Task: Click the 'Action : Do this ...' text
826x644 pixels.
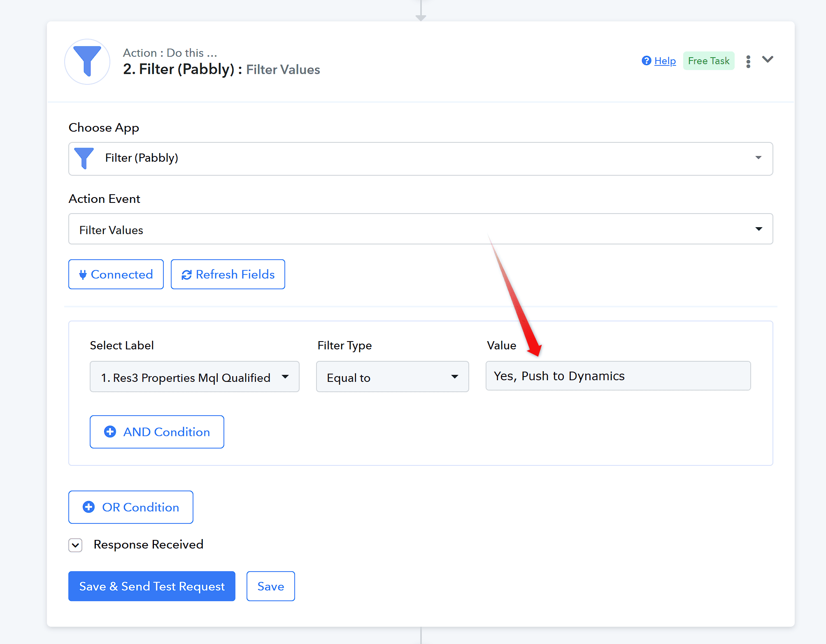Action: click(170, 53)
